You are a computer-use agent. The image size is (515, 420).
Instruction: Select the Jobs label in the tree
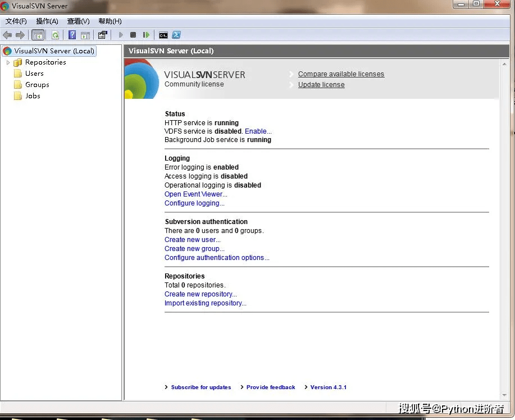tap(33, 95)
